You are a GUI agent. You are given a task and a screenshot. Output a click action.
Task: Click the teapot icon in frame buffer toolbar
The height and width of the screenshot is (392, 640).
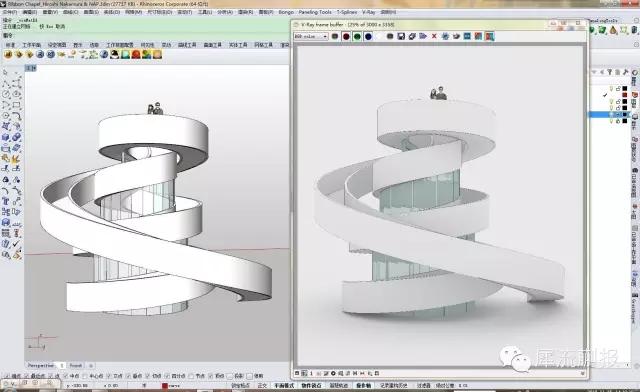click(x=456, y=36)
